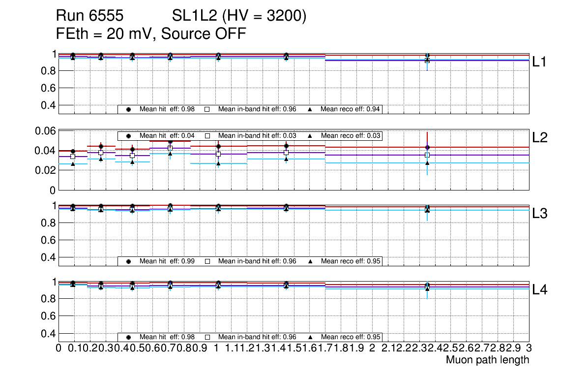Select the L4 panel label
This screenshot has height=380, width=588.
pyautogui.click(x=540, y=290)
